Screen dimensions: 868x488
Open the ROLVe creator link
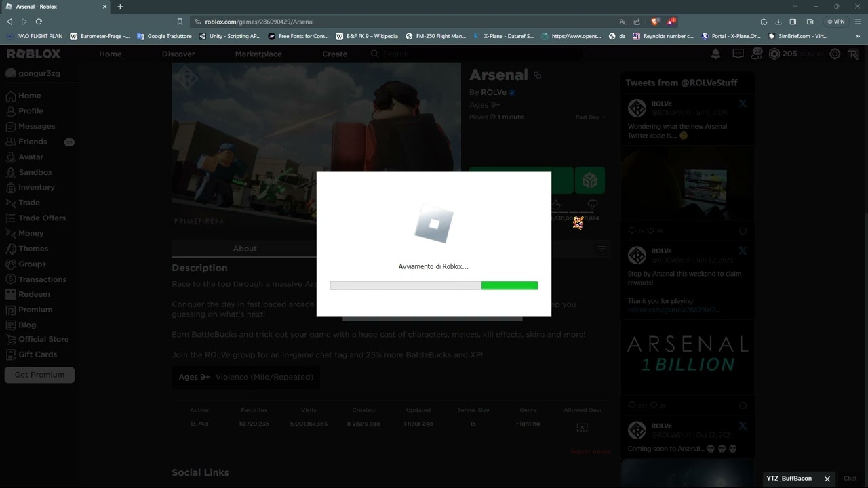click(494, 92)
